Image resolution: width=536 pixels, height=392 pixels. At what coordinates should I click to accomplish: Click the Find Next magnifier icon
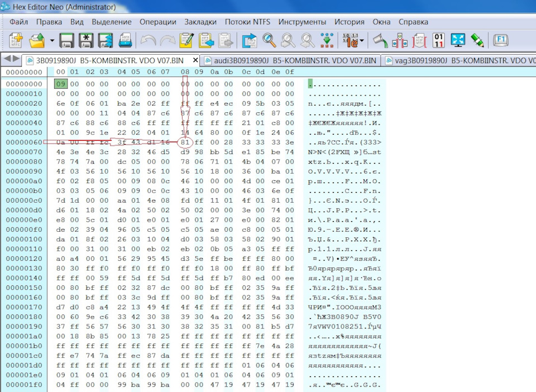(x=288, y=40)
